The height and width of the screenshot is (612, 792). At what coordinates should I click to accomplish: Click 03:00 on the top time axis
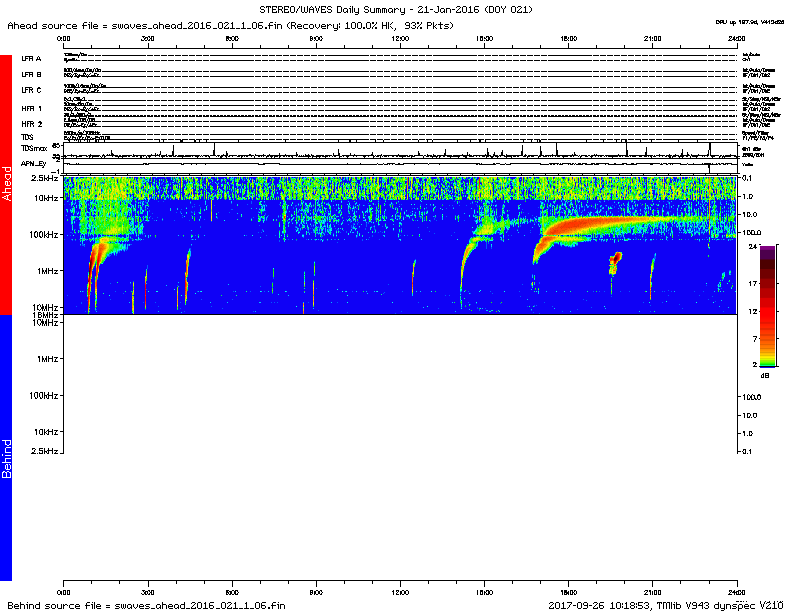pyautogui.click(x=148, y=38)
